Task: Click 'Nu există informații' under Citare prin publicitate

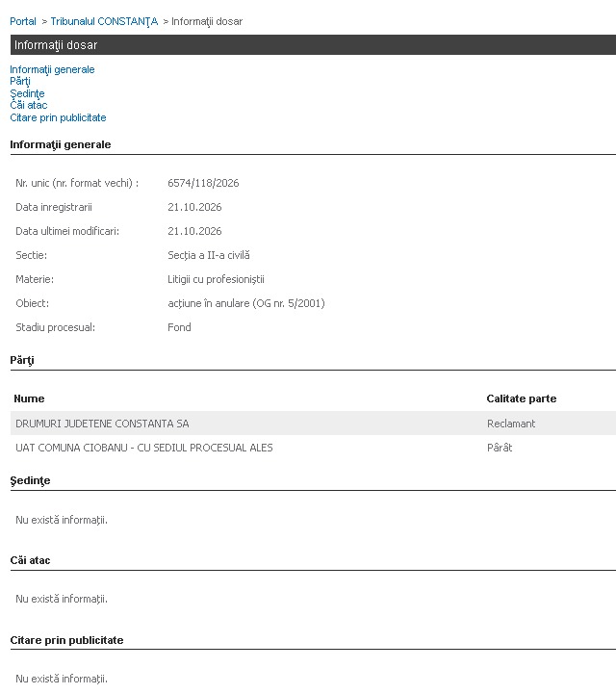Action: [62, 679]
